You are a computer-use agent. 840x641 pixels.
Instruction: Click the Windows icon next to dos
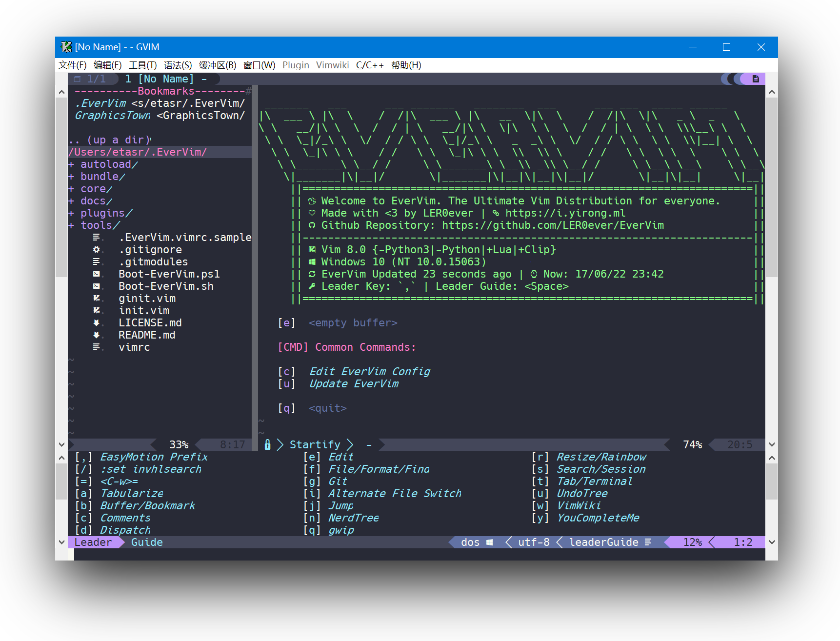coord(489,542)
